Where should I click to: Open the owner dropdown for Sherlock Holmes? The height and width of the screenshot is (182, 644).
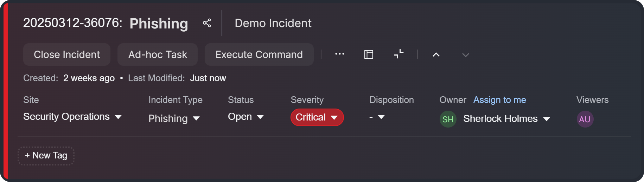coord(506,119)
